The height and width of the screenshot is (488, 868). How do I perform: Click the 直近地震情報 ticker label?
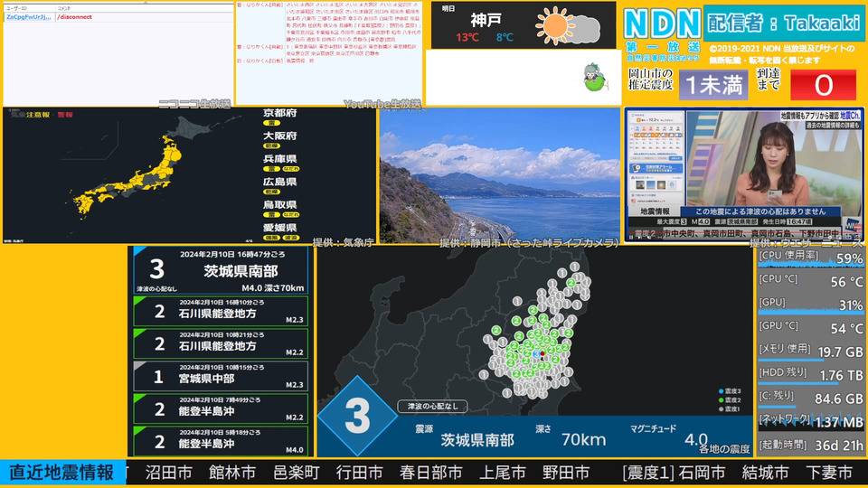[62, 473]
